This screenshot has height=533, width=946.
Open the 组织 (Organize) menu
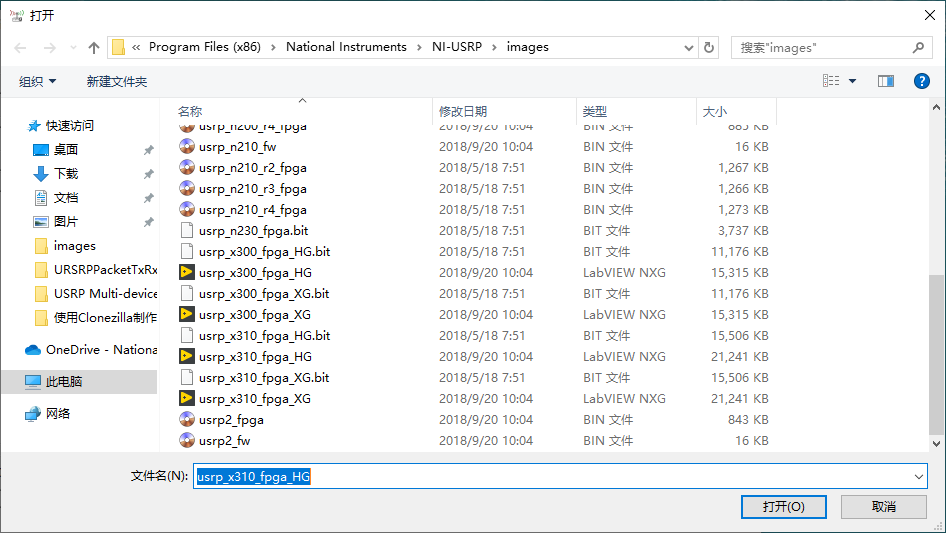pyautogui.click(x=38, y=81)
